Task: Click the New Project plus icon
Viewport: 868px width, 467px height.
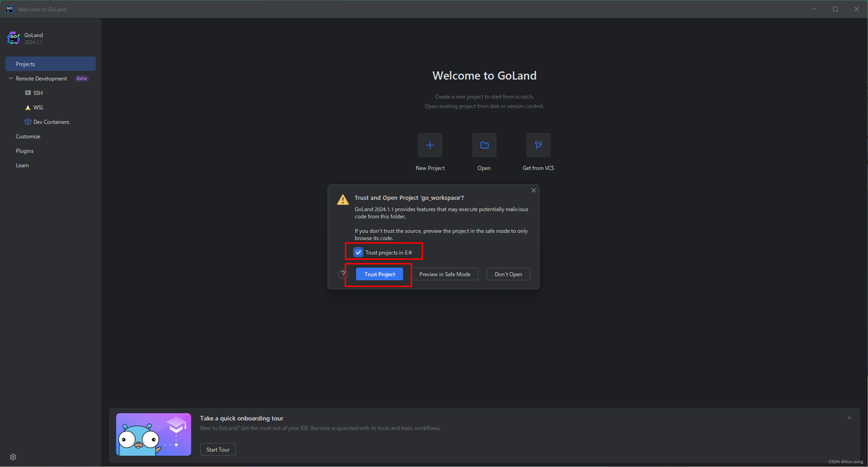Action: (x=430, y=145)
